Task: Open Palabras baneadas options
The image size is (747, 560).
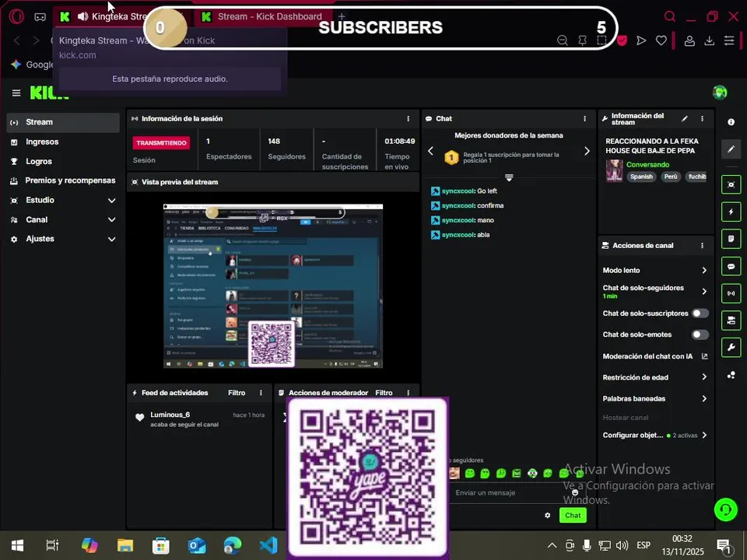Action: [x=654, y=398]
